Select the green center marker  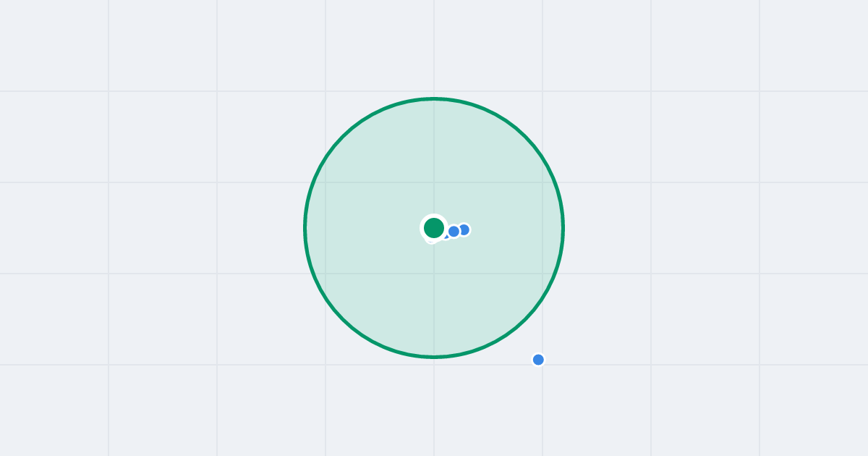point(434,228)
